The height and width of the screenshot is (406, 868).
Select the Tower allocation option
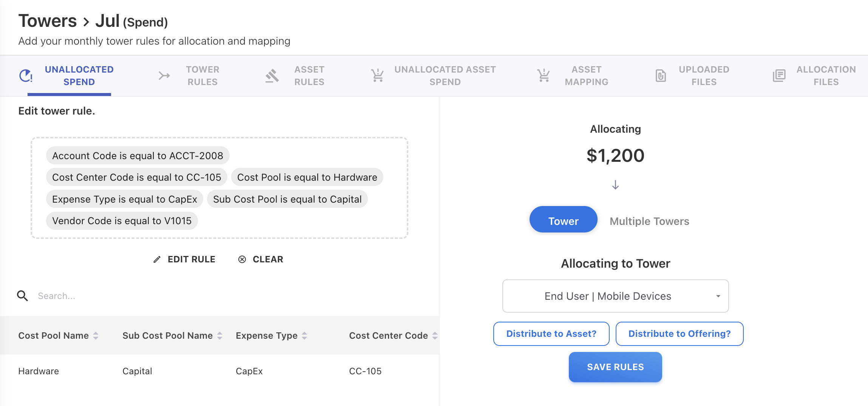coord(563,221)
